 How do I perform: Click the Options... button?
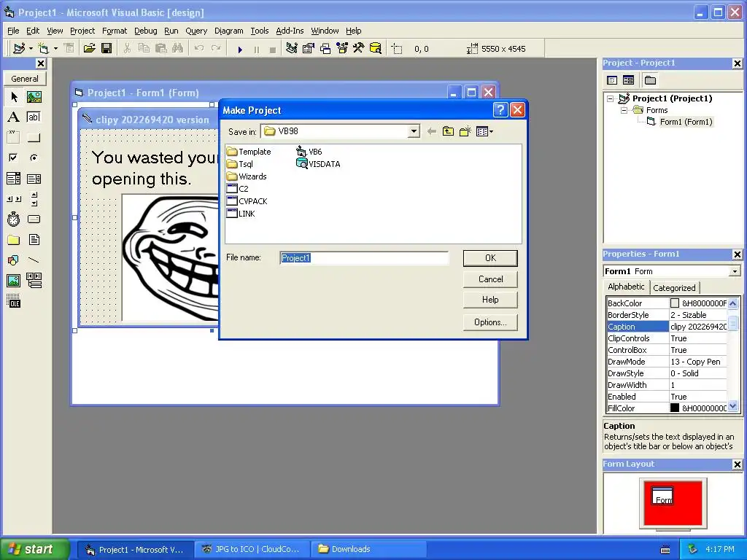tap(490, 322)
